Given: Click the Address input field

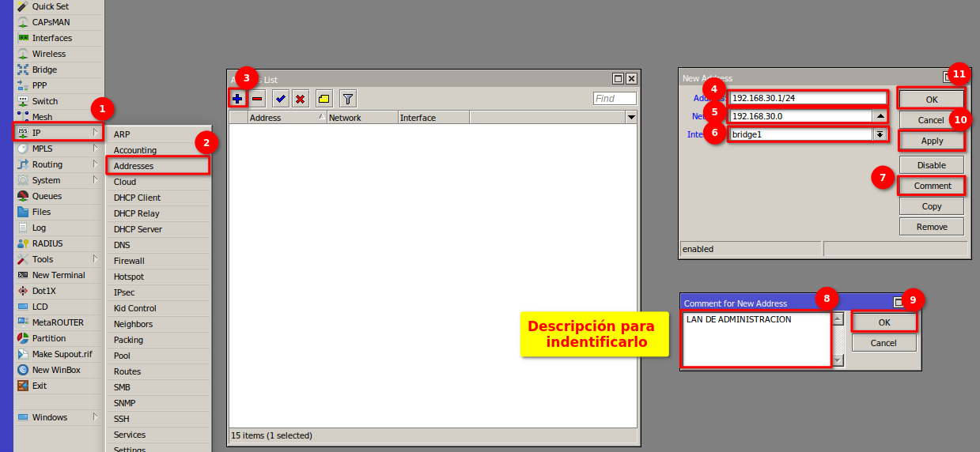Looking at the screenshot, I should click(x=807, y=98).
